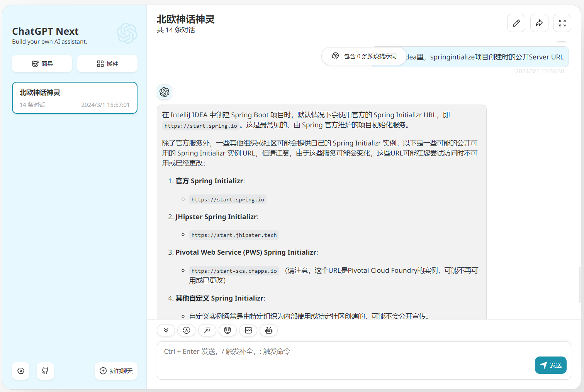Toggle fullscreen with the expand icon
The image size is (584, 392).
click(562, 23)
